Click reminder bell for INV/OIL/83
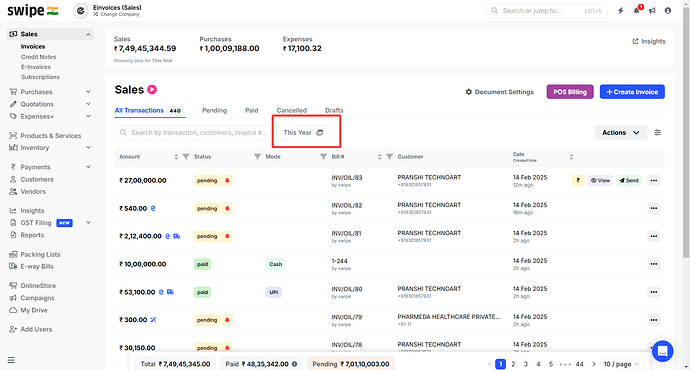Screen dimensions: 690x370 [x=227, y=180]
